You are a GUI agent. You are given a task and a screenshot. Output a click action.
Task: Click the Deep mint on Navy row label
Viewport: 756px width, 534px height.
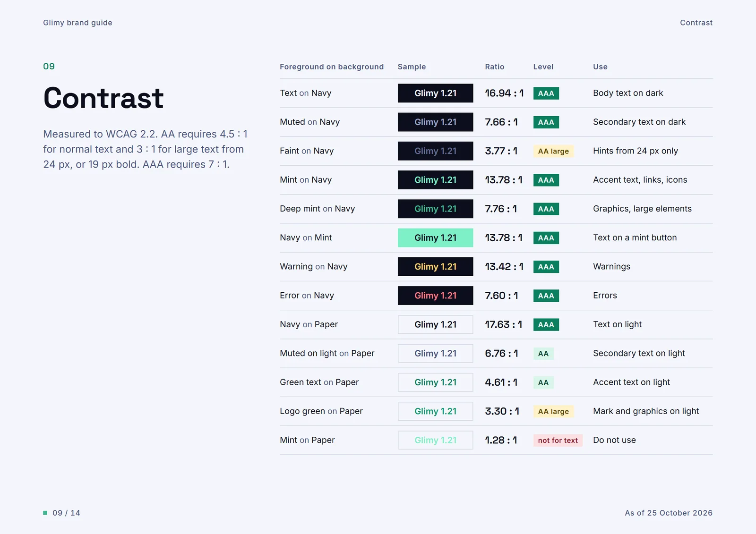(317, 209)
